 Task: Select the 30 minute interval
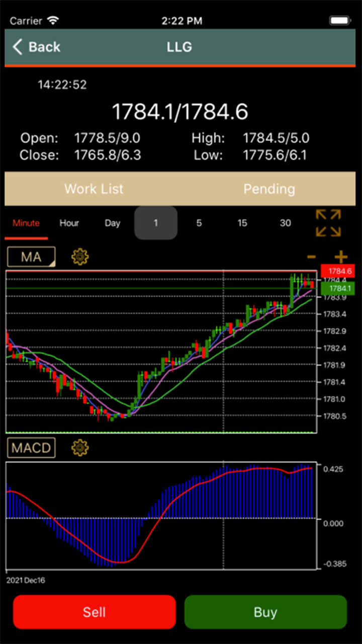[285, 223]
